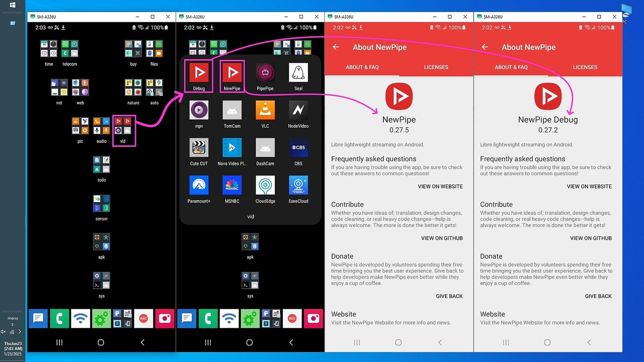Screen dimensions: 644x362
Task: Tap Android back in the vid folder window
Action: pos(291,342)
